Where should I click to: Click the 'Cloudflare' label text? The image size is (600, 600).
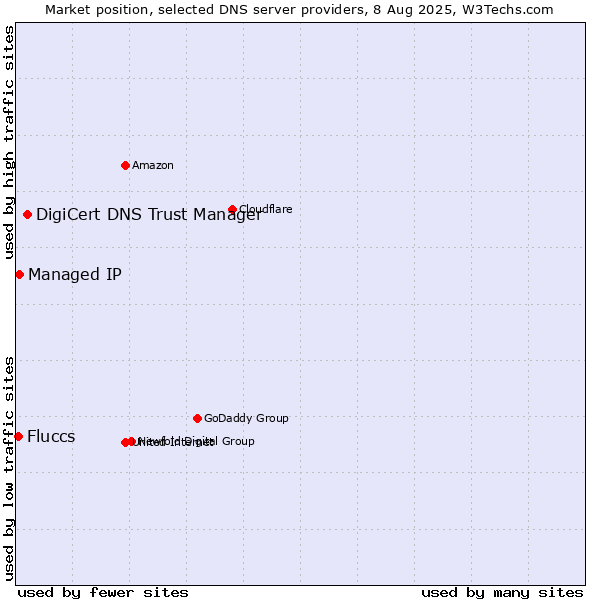(266, 209)
